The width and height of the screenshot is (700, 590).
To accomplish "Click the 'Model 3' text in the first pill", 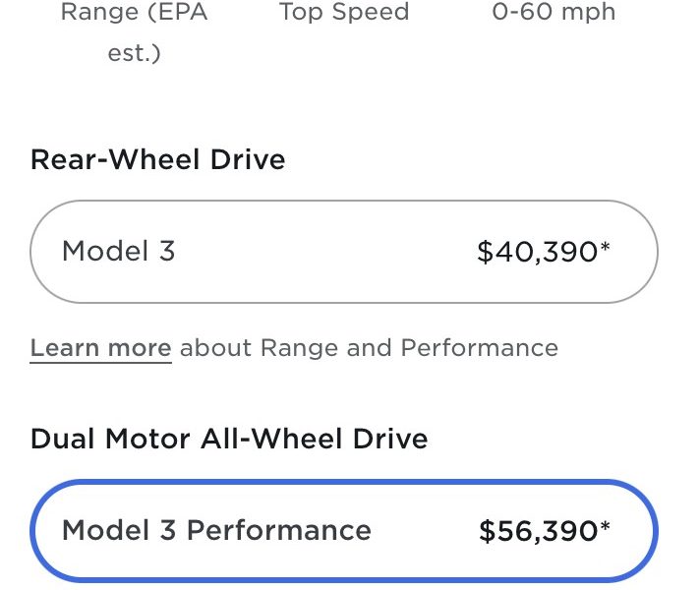I will coord(118,251).
